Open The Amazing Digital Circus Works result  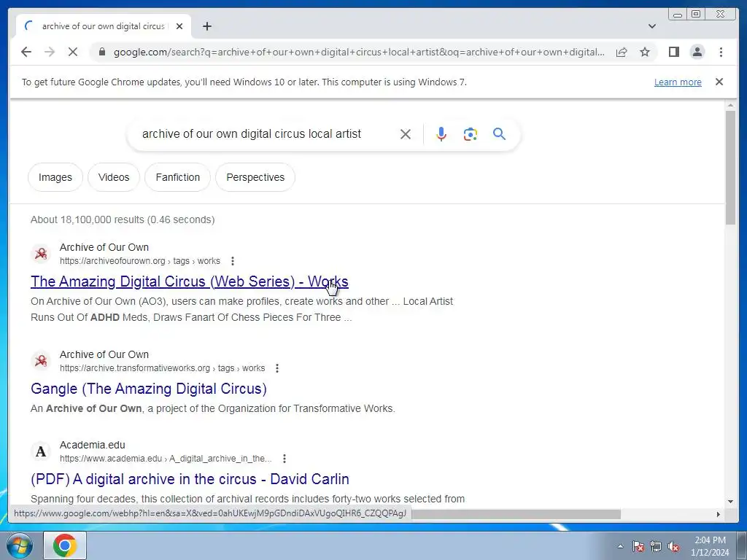click(x=190, y=281)
